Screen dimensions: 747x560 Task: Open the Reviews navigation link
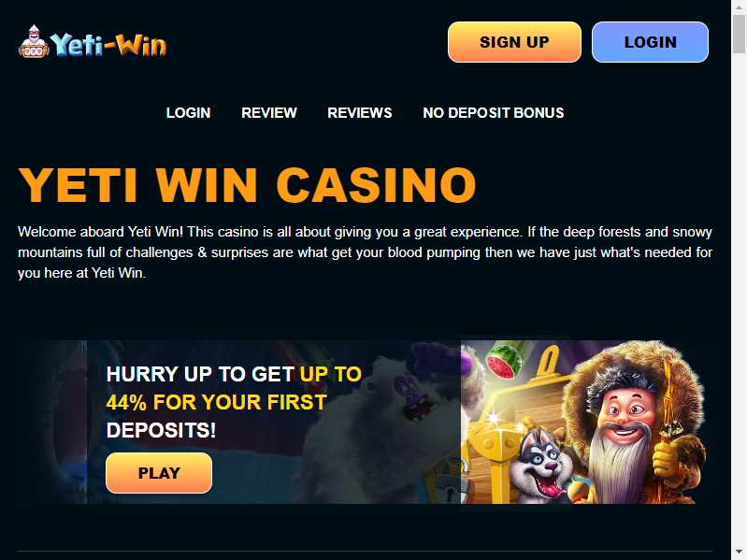(x=360, y=113)
